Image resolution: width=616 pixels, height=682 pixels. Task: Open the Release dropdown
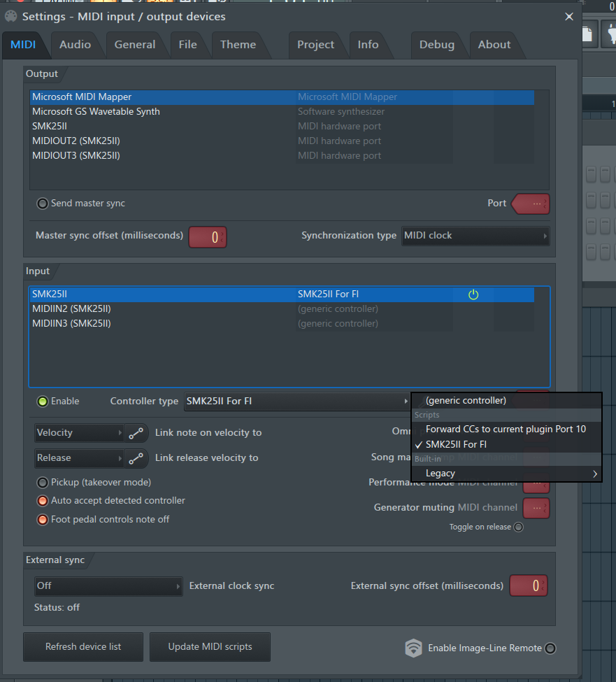(79, 458)
